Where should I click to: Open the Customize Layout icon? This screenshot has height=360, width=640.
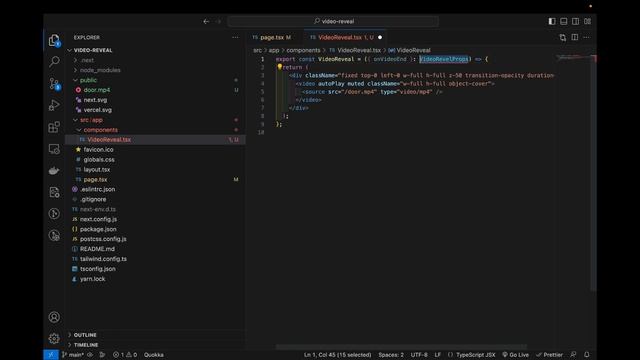tap(587, 21)
